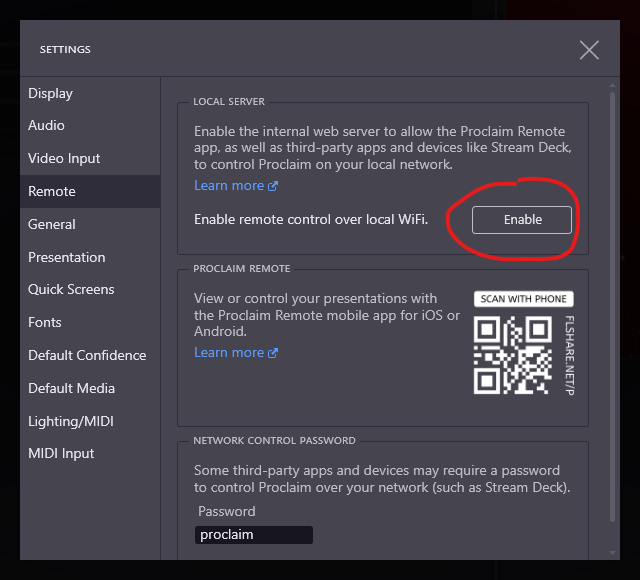Select Video Input in the sidebar
Image resolution: width=640 pixels, height=580 pixels.
click(64, 158)
